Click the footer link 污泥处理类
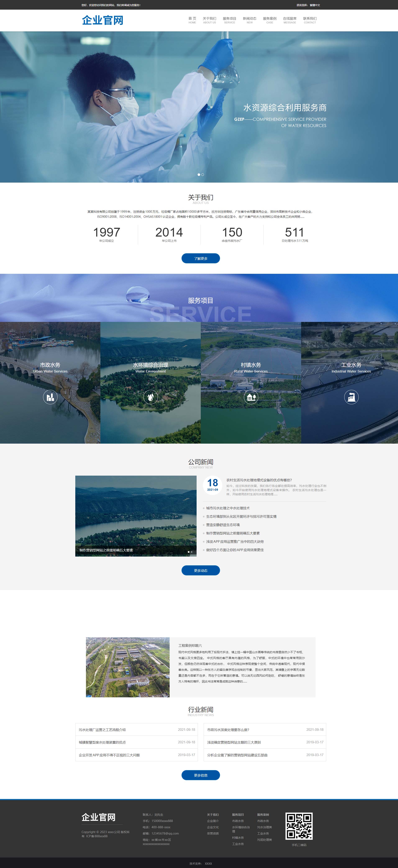 coord(265,840)
